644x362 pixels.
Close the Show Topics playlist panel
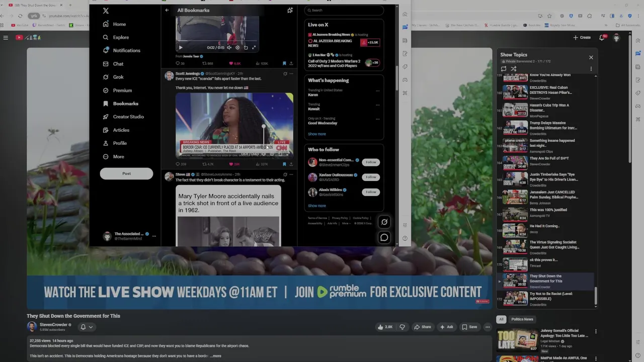(x=591, y=57)
